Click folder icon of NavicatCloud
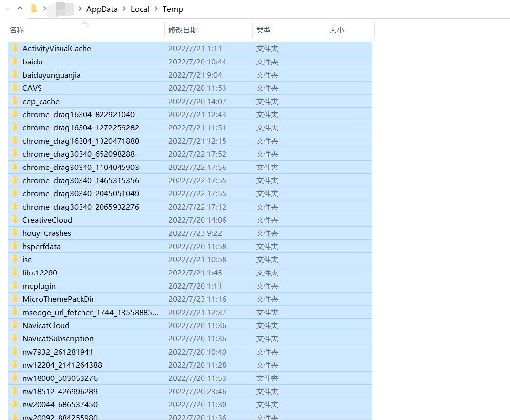Screen dimensions: 510x420 15,325
